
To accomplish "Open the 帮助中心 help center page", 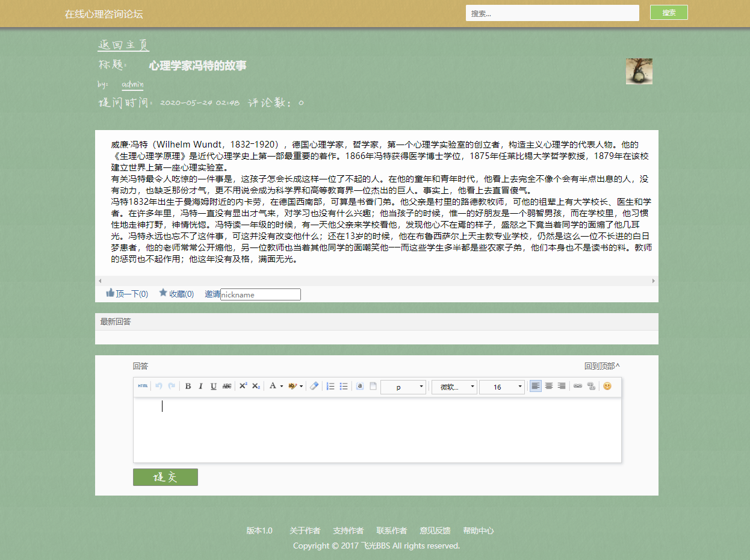I will 478,530.
